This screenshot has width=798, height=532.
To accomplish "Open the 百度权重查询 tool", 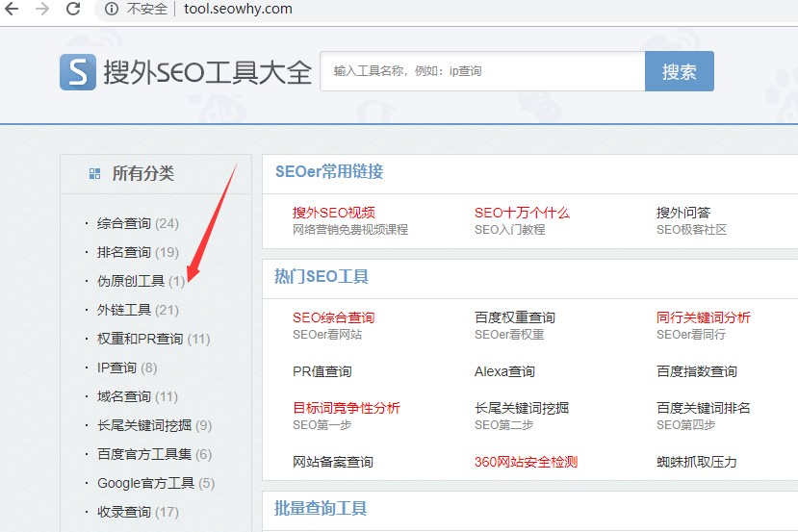I will click(515, 317).
